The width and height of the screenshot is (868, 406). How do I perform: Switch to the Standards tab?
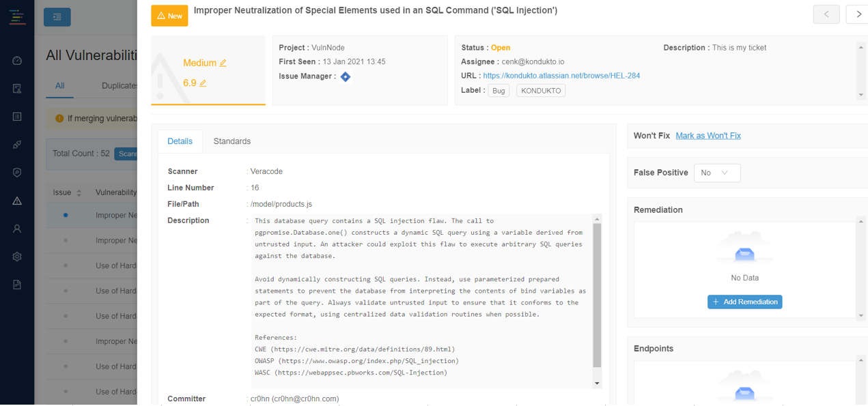coord(232,141)
